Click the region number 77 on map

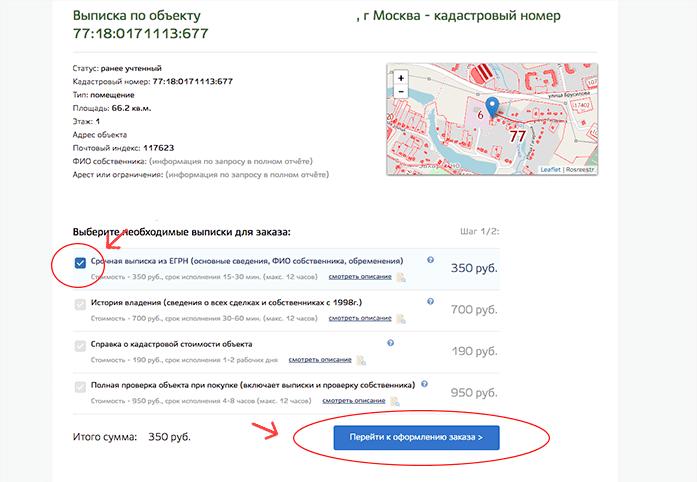click(517, 136)
